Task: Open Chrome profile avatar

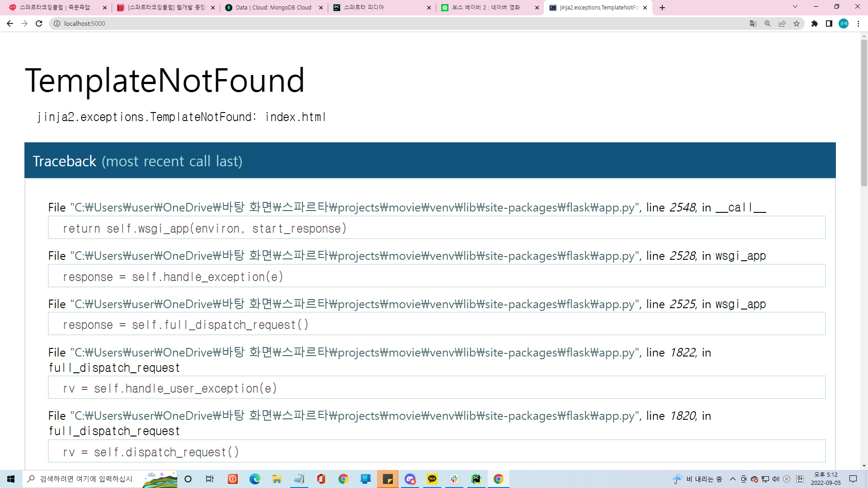Action: coord(844,23)
